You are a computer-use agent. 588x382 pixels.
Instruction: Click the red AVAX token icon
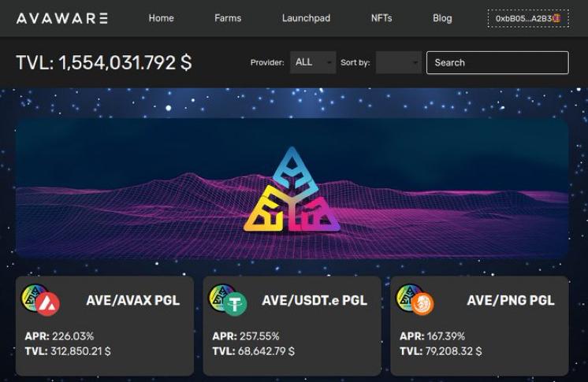[x=48, y=304]
